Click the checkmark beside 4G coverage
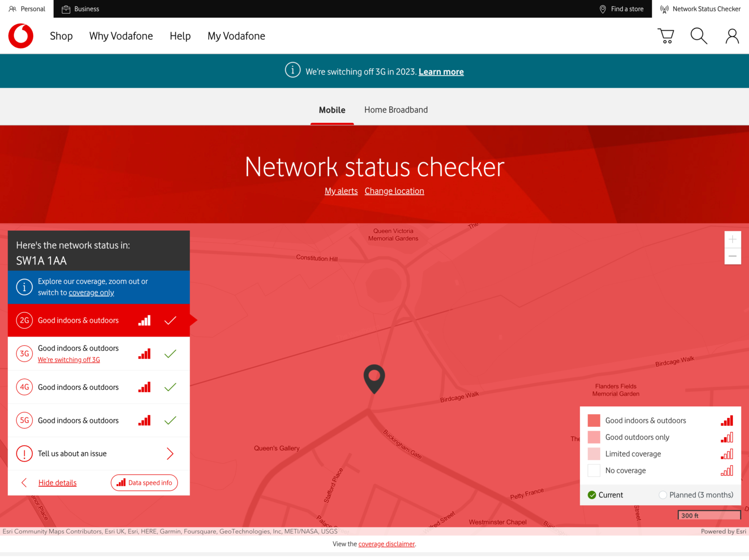Screen dimensions: 749x560 [x=170, y=387]
